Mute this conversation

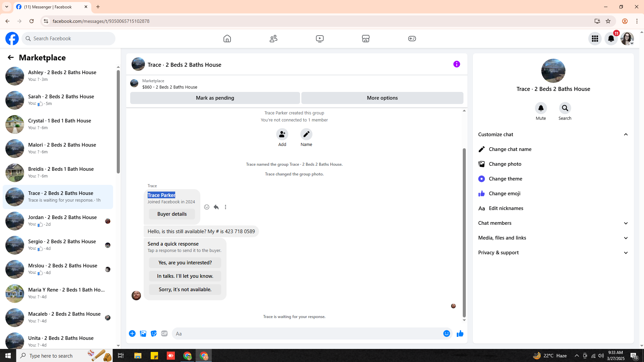click(541, 108)
